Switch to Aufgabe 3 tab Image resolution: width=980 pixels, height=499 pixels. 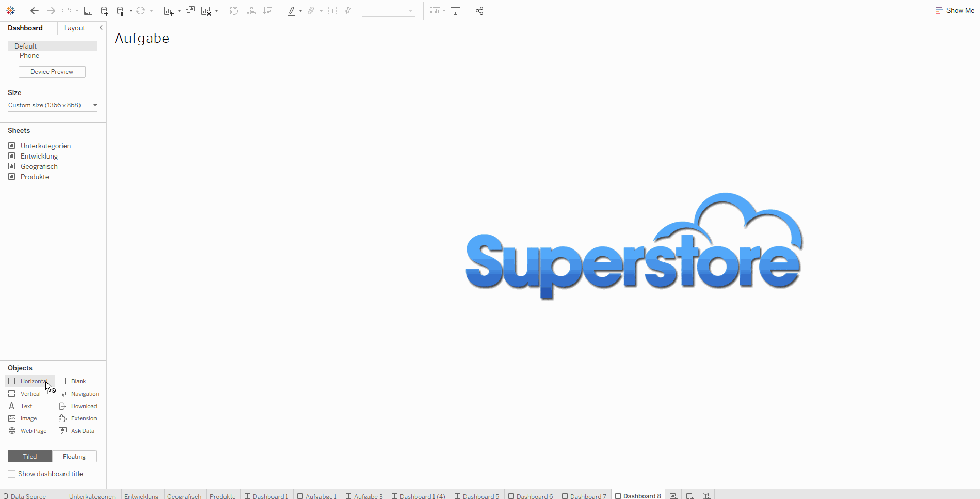point(364,496)
